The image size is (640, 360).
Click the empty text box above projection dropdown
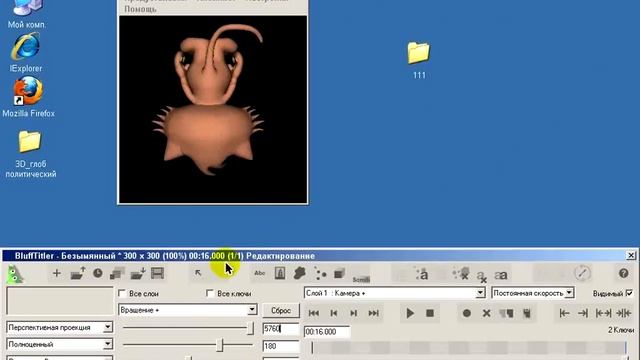[60, 300]
